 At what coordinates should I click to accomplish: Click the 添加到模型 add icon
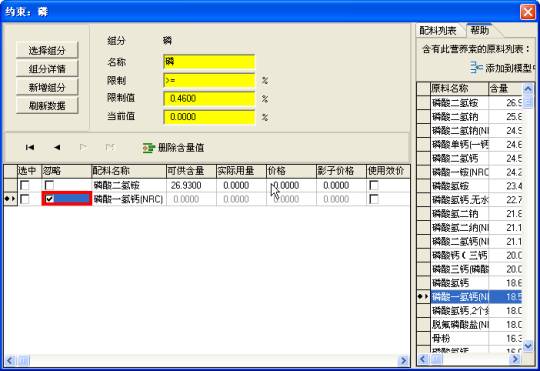pyautogui.click(x=477, y=68)
